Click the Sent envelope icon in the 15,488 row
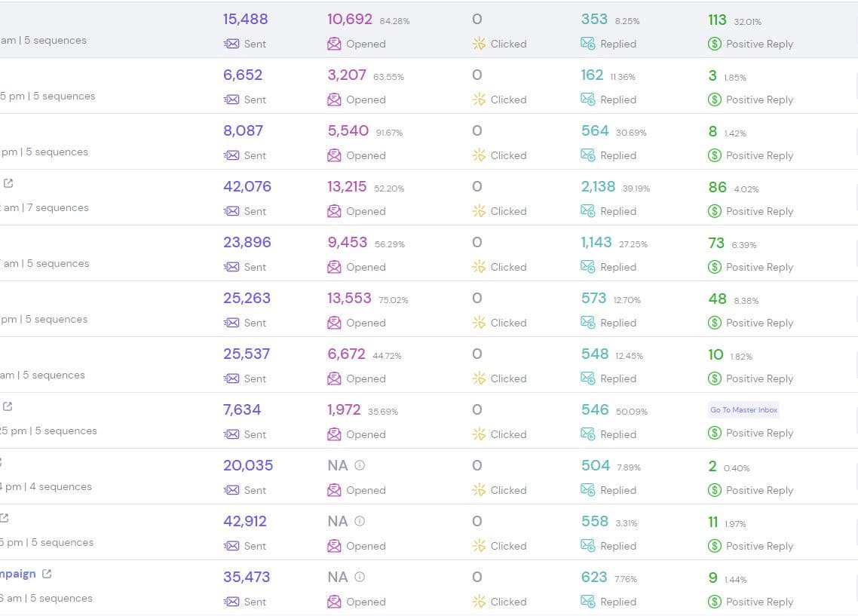 231,44
